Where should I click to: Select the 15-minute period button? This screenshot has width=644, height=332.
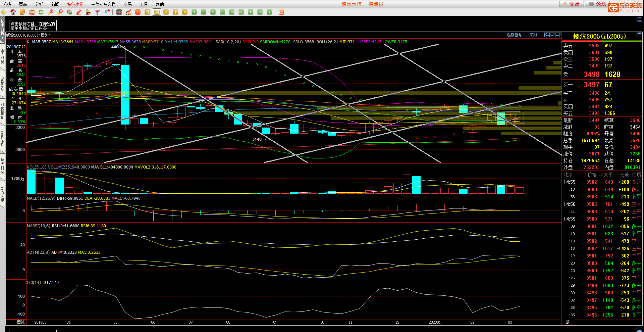222,12
